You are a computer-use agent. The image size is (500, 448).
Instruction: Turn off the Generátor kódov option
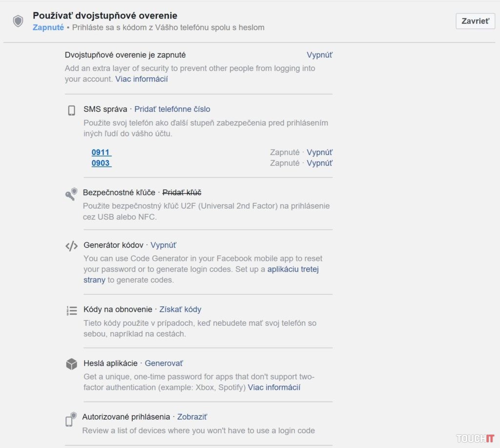163,245
